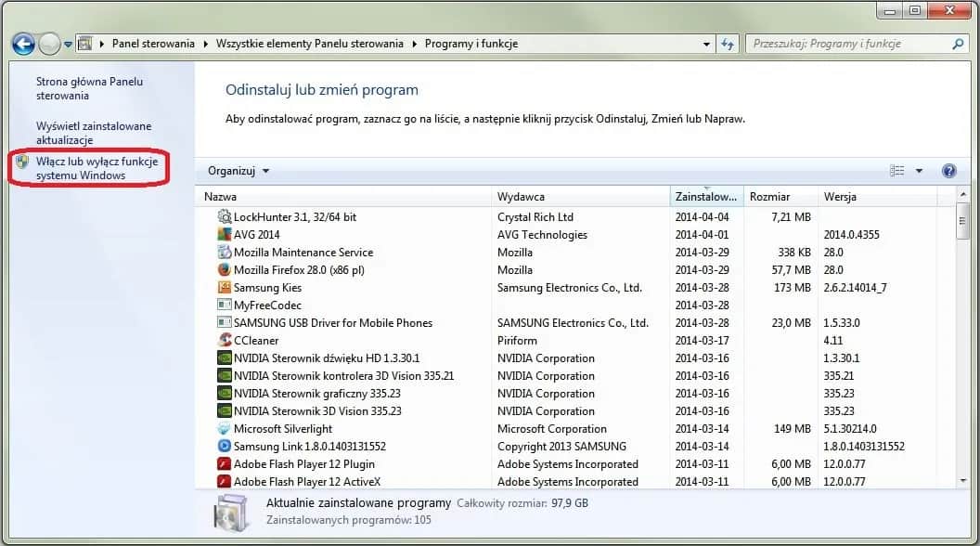Open Wyświetl zainstalowane aktualizacje link

(93, 132)
